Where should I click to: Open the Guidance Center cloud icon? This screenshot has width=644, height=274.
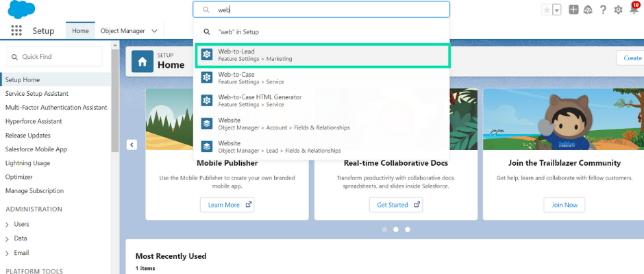(x=588, y=10)
